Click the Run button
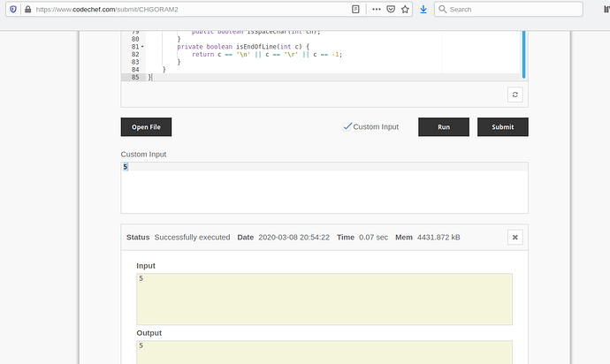The image size is (610, 364). 444,126
